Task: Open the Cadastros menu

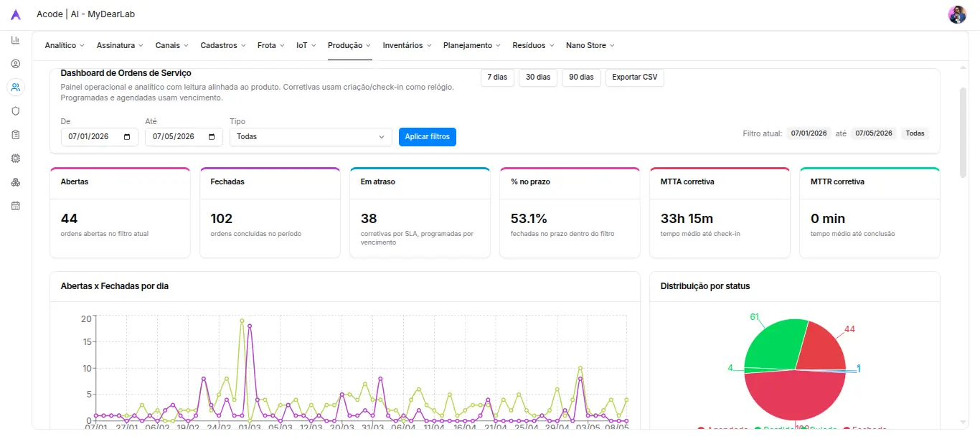Action: 223,45
